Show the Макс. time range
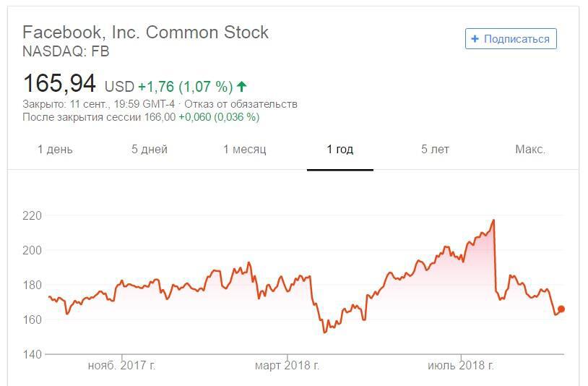Screen dimensions: 588x386 point(530,150)
